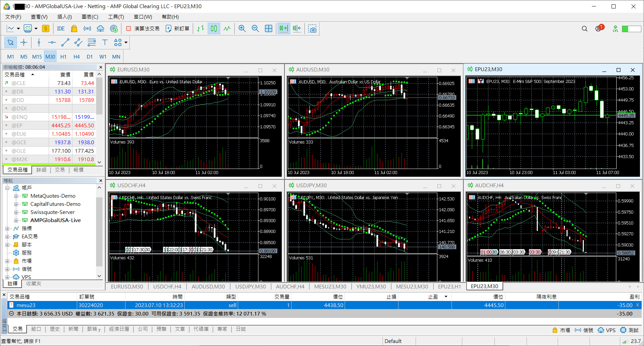The image size is (644, 346).
Task: Toggle Algo Trading button
Action: point(142,29)
